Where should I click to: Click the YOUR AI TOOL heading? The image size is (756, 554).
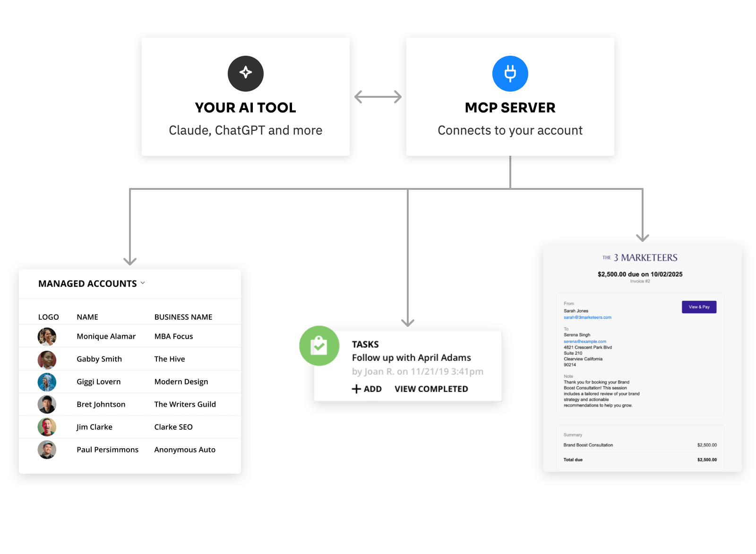coord(246,108)
